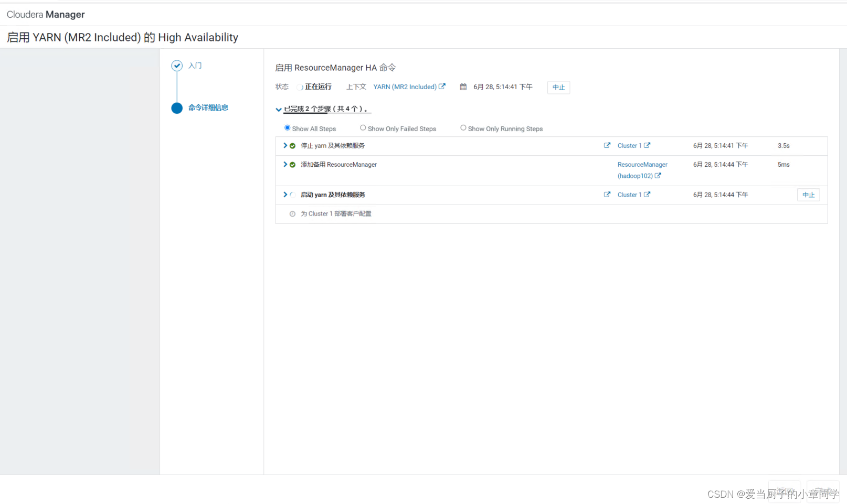Go to 命令详细信息 wizard step

pyautogui.click(x=208, y=108)
